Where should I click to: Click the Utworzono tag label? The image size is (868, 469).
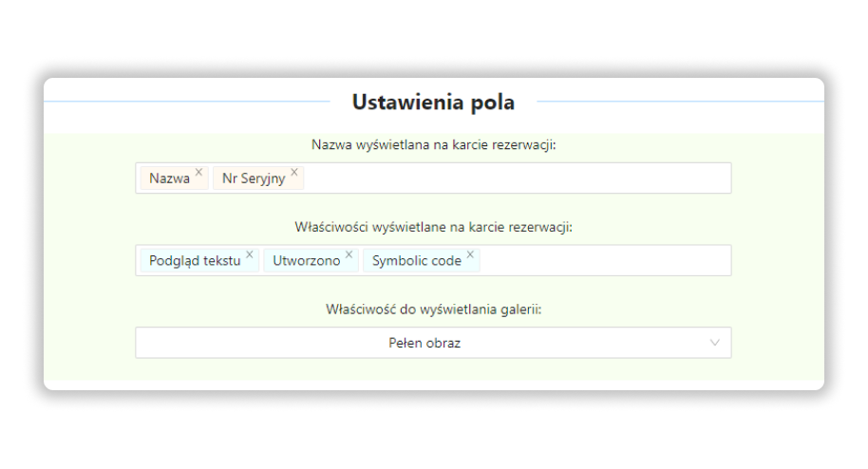pyautogui.click(x=306, y=261)
